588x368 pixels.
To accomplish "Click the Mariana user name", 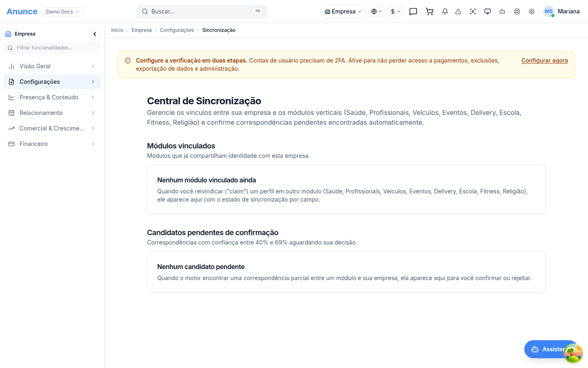I will (569, 11).
